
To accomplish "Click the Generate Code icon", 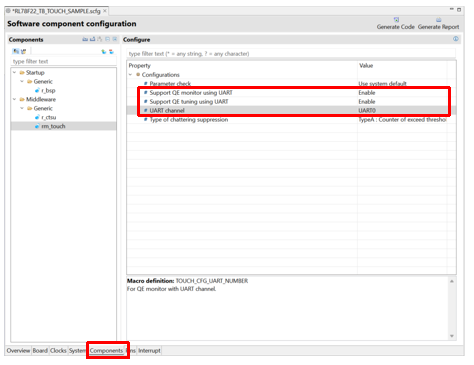I will click(x=396, y=20).
